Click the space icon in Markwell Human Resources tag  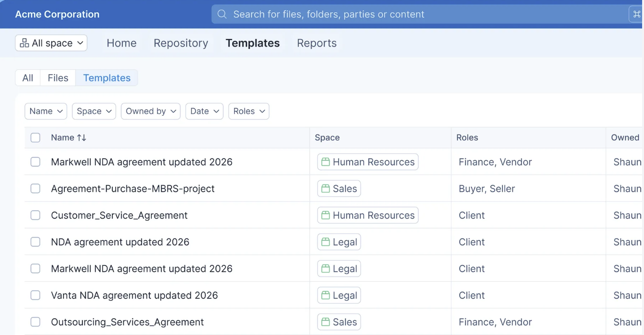(325, 162)
